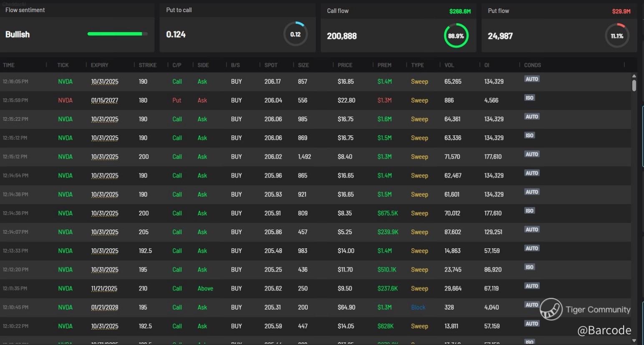
Task: Click the red Put label in the 12:15:59 PM row
Action: [x=177, y=100]
